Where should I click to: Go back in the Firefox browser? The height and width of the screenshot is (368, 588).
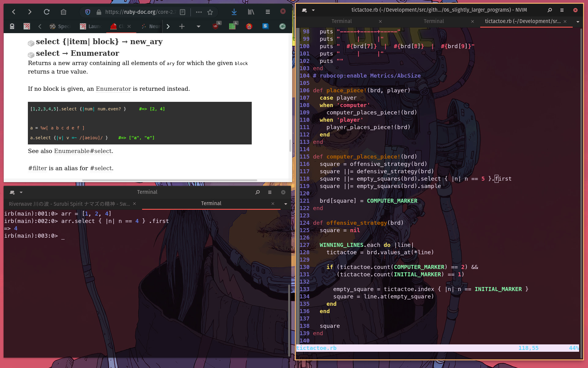14,12
